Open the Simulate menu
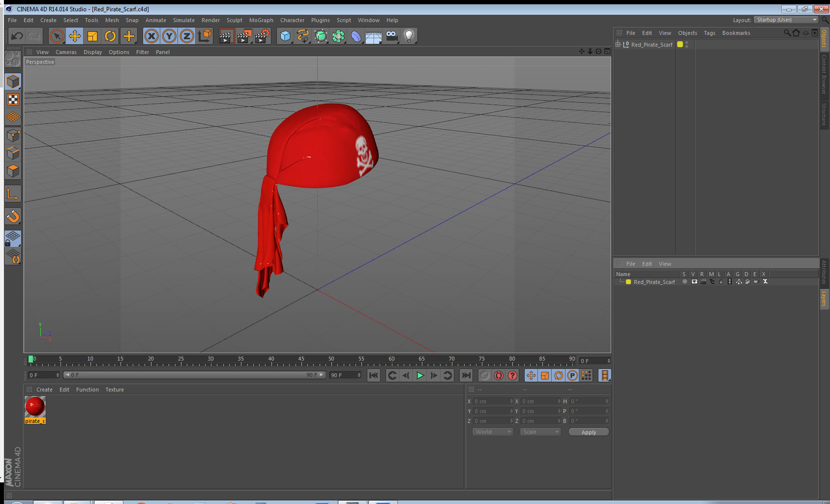 (184, 20)
